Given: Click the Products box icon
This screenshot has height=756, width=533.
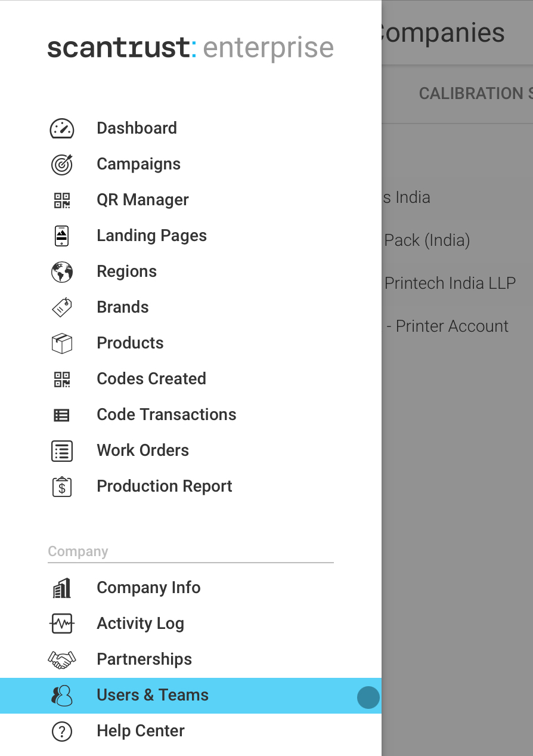Looking at the screenshot, I should [61, 343].
